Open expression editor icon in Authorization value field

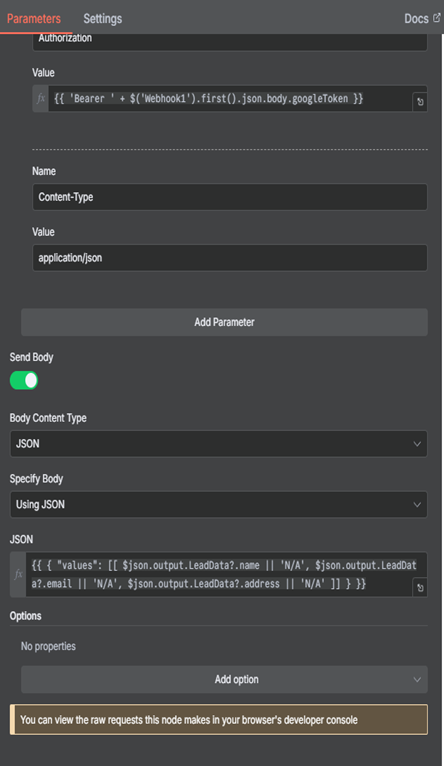[420, 102]
